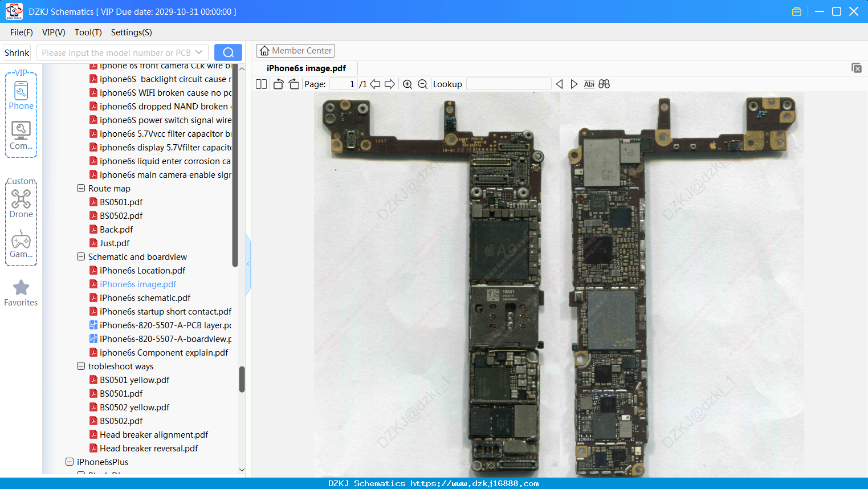Open iphone6s Component explain.pdf
The width and height of the screenshot is (868, 489).
coord(158,353)
